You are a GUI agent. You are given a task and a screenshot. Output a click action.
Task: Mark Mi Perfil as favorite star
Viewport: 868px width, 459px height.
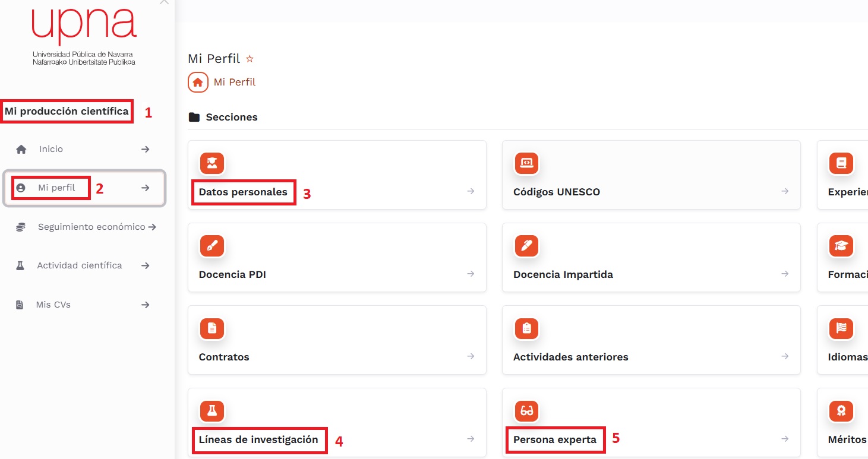coord(250,59)
